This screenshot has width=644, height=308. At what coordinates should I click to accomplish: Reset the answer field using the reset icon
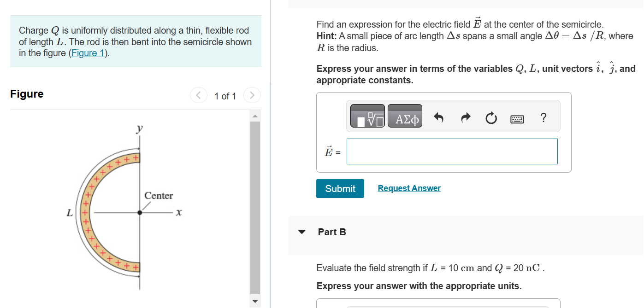click(x=491, y=117)
